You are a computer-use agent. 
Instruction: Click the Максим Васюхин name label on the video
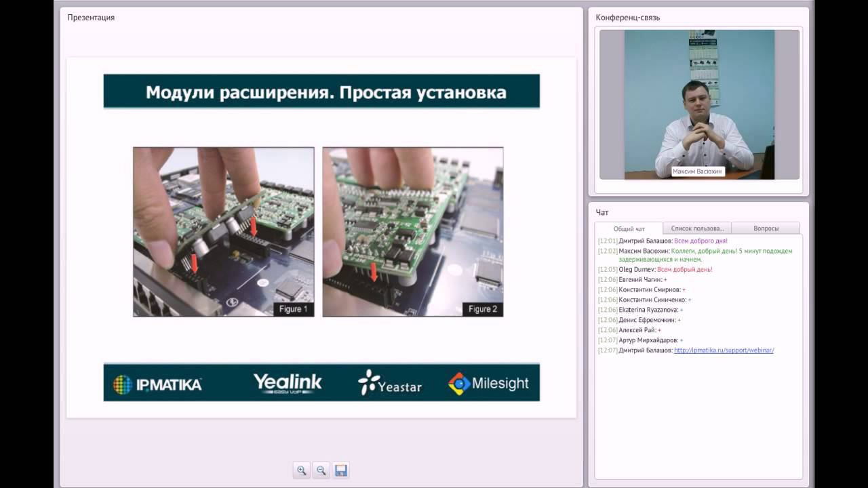click(x=698, y=171)
